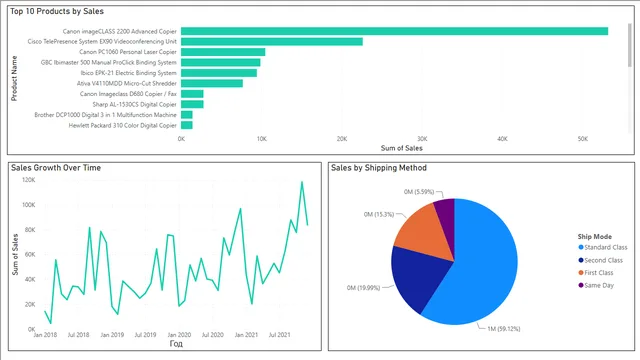
Task: Click the 'Sales Growth Over Time' title
Action: click(56, 168)
